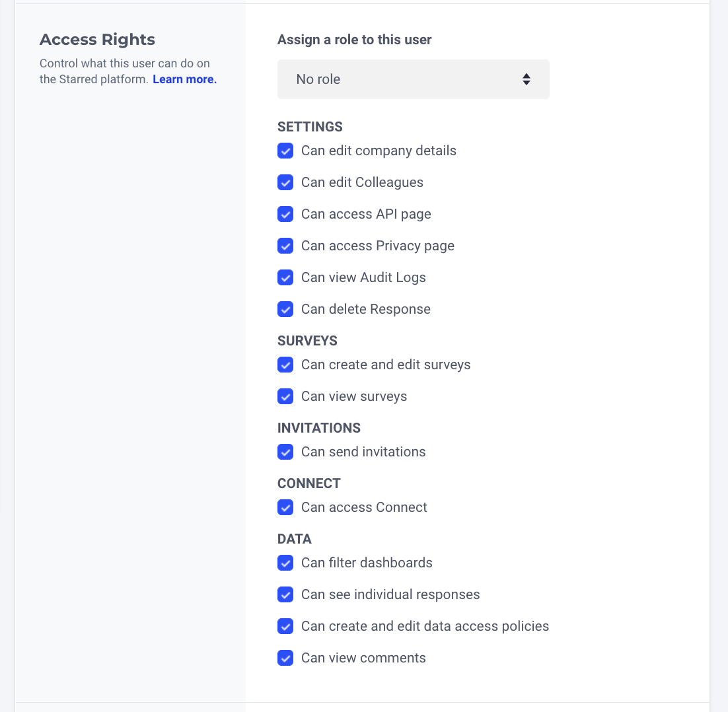
Task: Toggle 'Can edit Colleagues' checkbox
Action: click(x=285, y=182)
